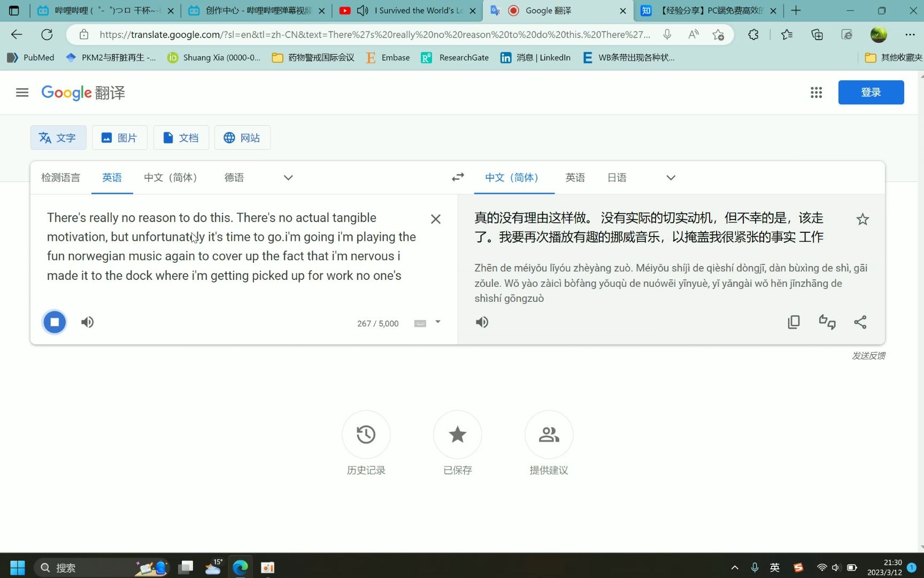Copy the translation

794,322
